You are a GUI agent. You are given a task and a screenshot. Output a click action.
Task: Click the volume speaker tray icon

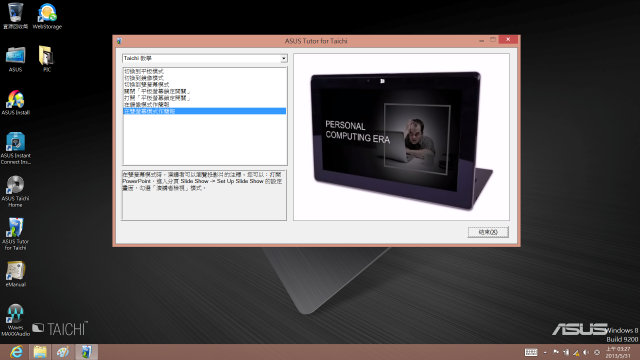pyautogui.click(x=586, y=352)
